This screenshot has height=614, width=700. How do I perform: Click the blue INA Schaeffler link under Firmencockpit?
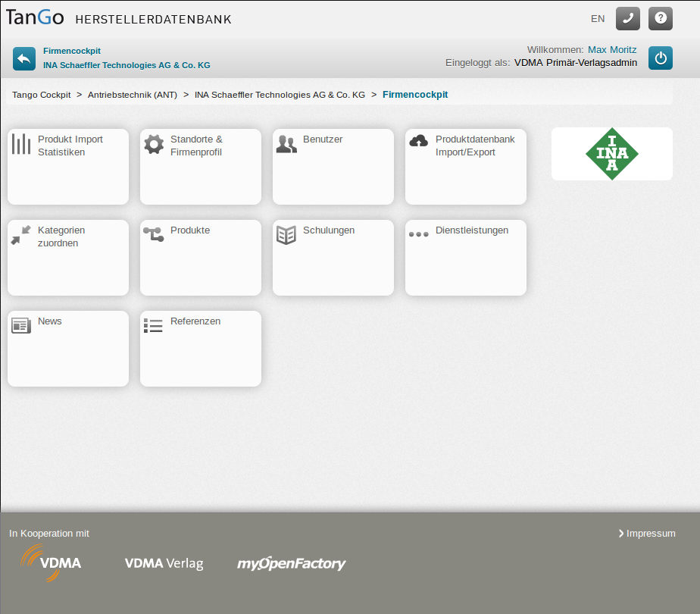(127, 65)
